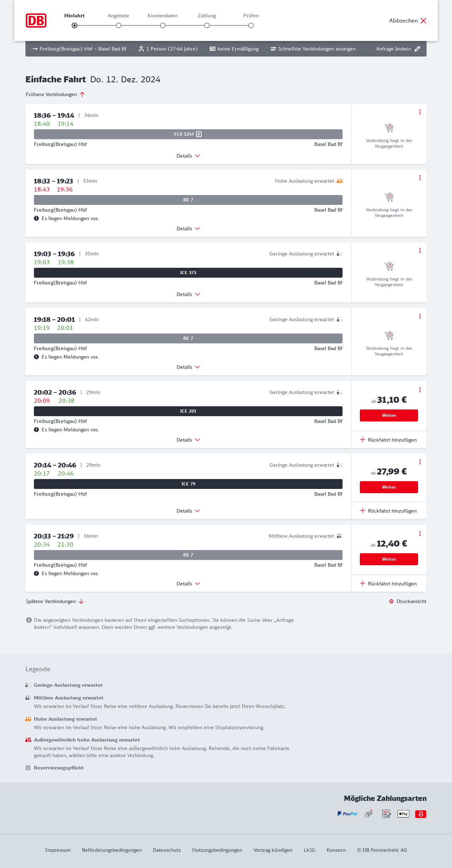
Task: Click the PayPal payment icon
Action: 347,814
